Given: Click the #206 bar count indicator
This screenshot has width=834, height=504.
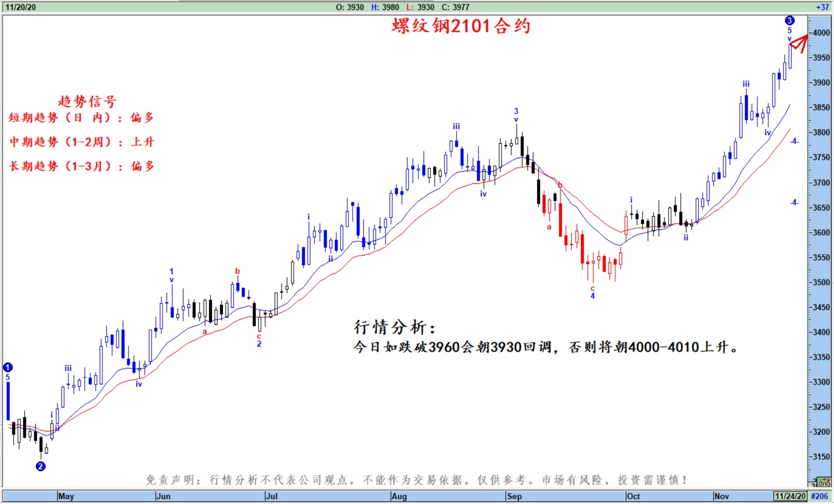Looking at the screenshot, I should click(819, 496).
